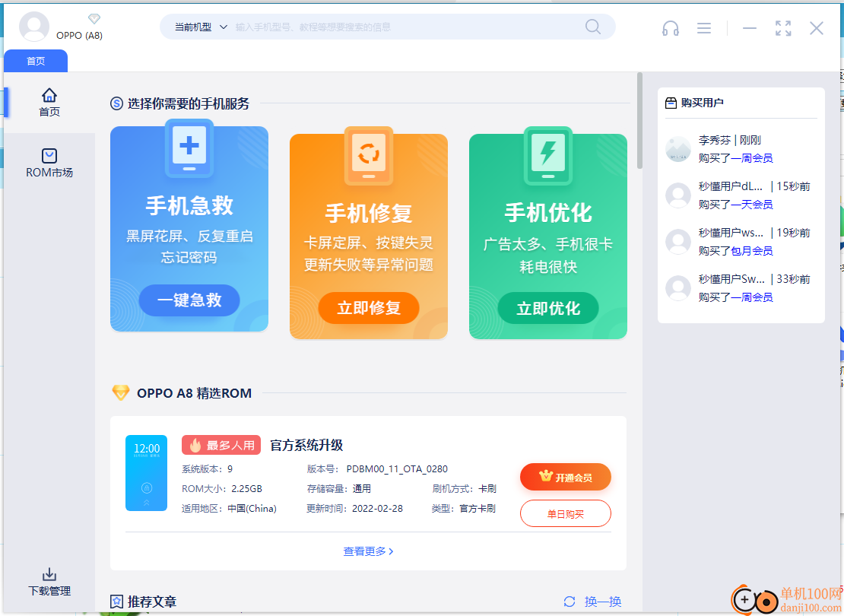Click the update time 2022-02-28
The image size is (844, 616).
pyautogui.click(x=377, y=508)
